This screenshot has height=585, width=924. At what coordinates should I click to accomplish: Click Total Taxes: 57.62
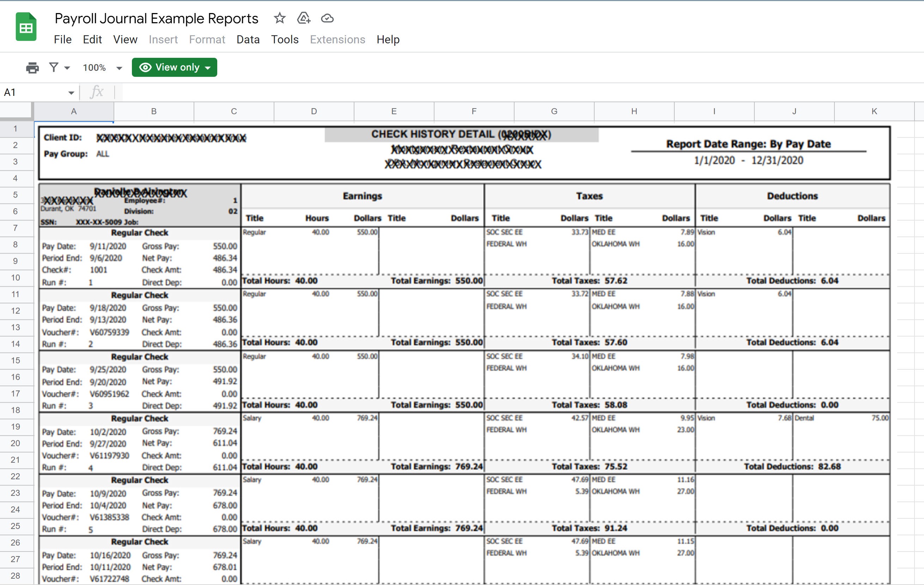(589, 281)
